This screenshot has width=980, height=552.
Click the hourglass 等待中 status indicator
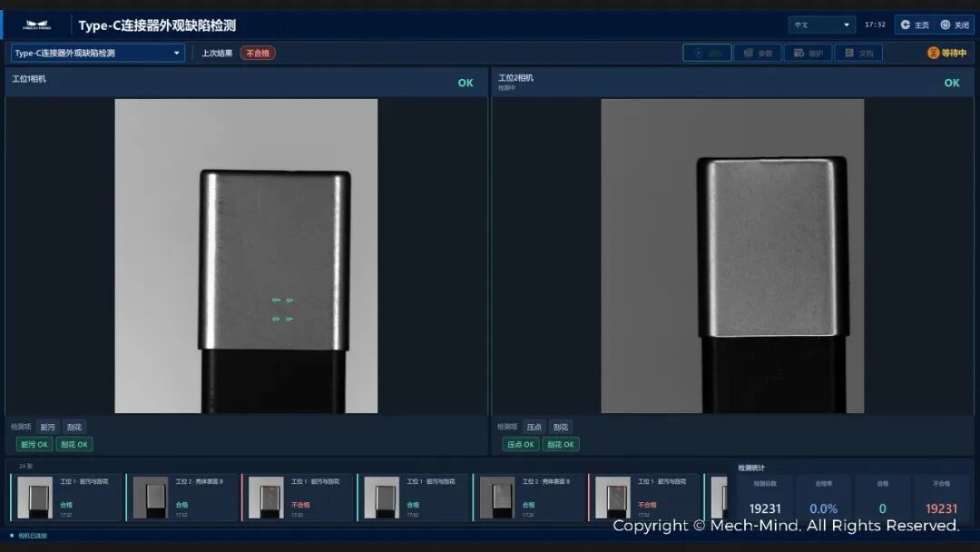coord(946,54)
